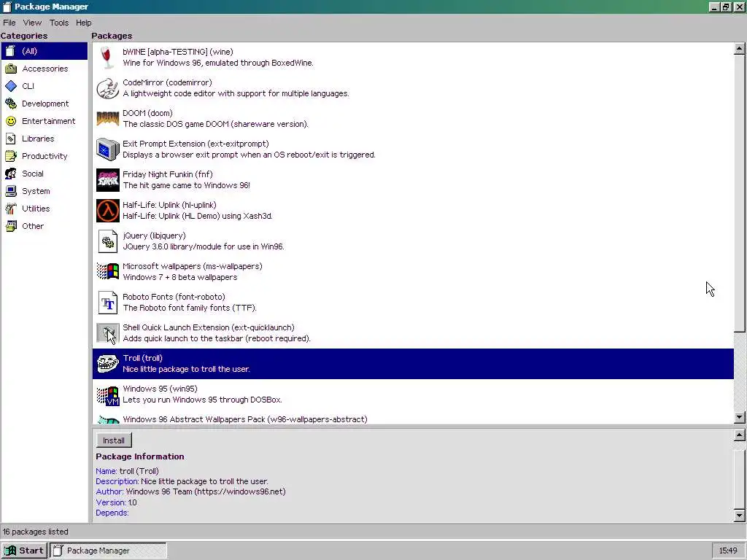Click package list scrollbar up arrow

[740, 48]
